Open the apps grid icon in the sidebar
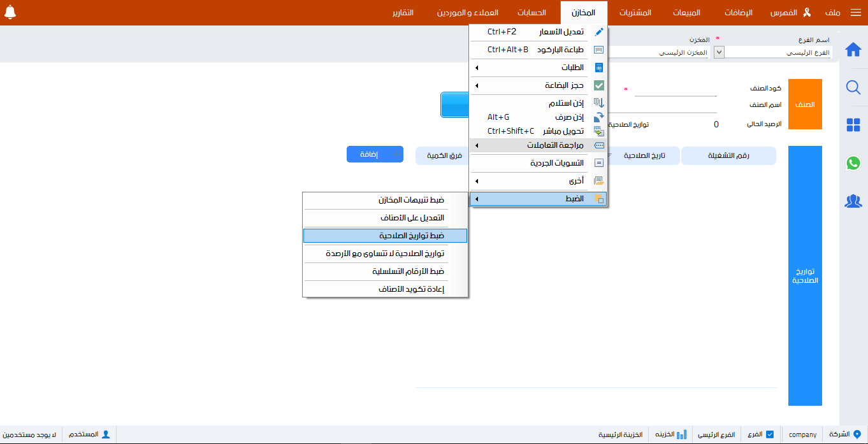This screenshot has width=868, height=444. 853,125
